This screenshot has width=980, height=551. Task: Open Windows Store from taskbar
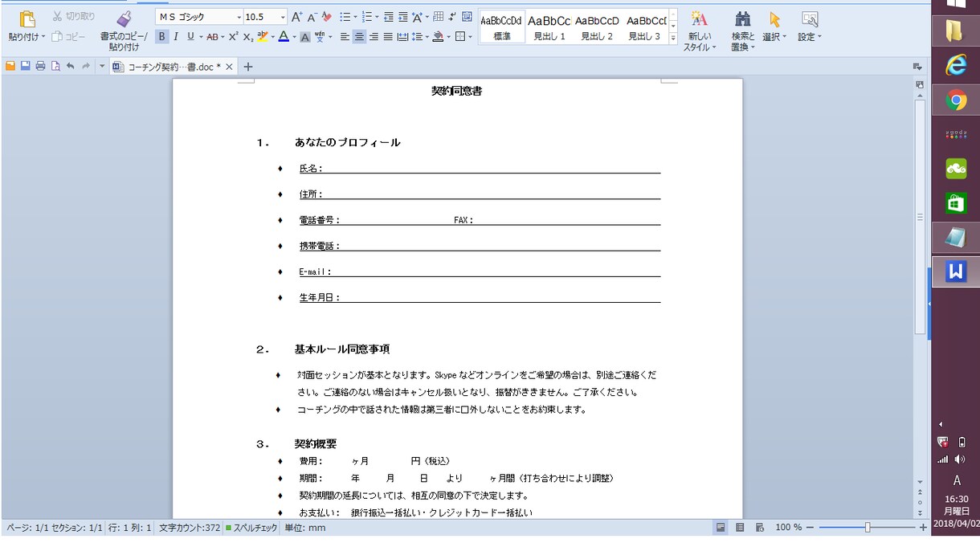(x=956, y=203)
